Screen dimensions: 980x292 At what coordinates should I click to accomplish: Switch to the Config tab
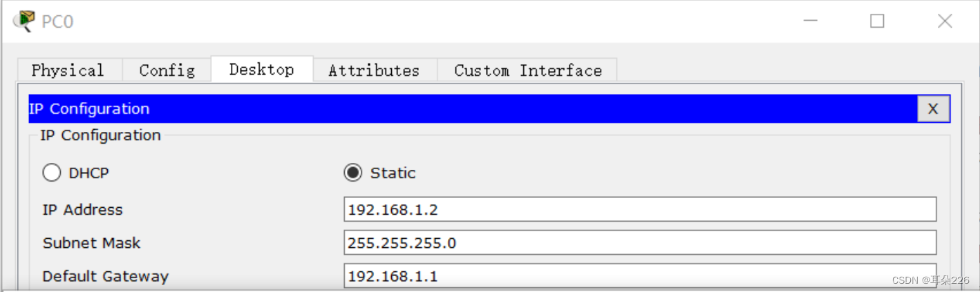[167, 70]
